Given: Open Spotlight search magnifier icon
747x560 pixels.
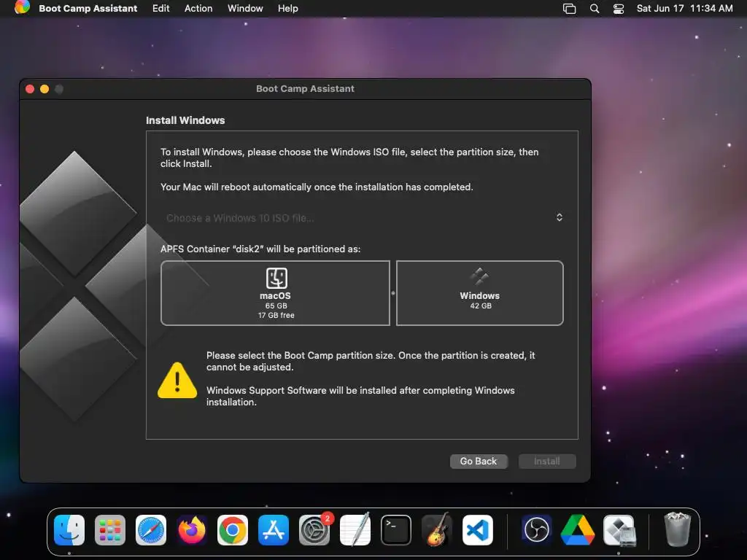Looking at the screenshot, I should (x=594, y=9).
